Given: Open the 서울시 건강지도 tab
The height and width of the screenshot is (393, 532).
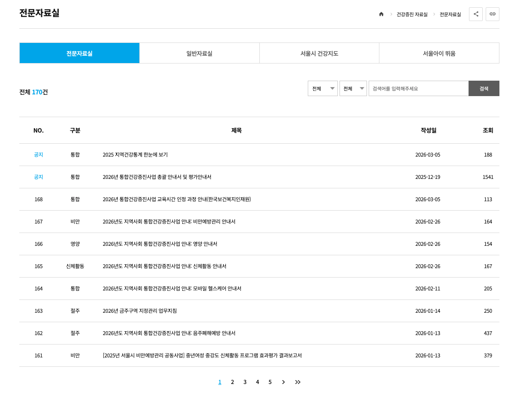Looking at the screenshot, I should (319, 53).
